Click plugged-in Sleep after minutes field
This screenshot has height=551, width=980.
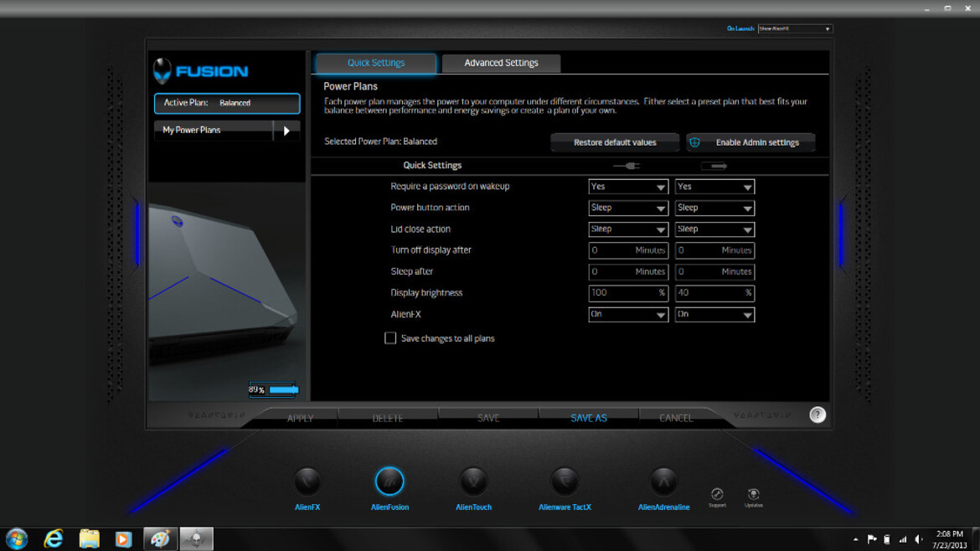[628, 272]
